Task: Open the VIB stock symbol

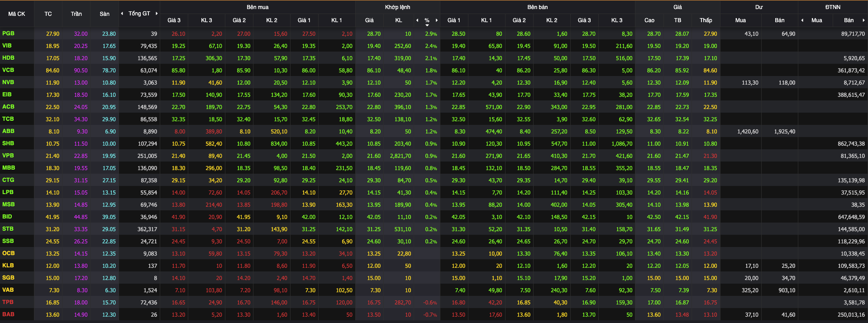Action: point(7,46)
